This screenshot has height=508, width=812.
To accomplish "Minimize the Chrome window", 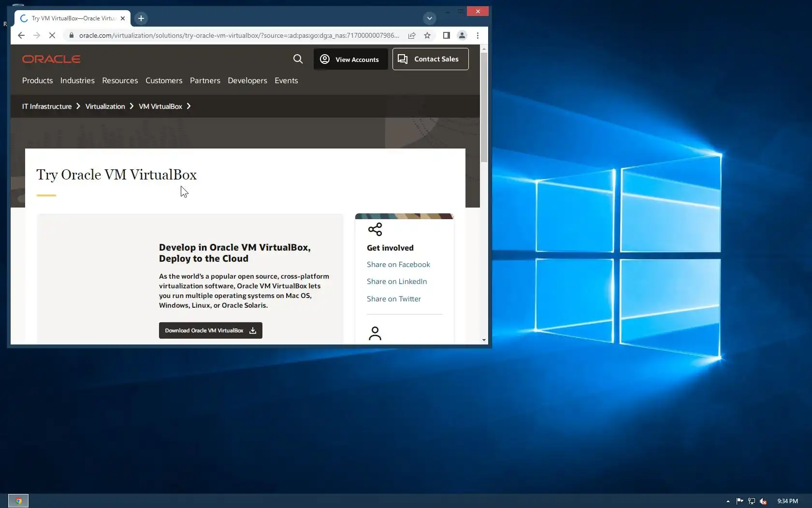I will pyautogui.click(x=448, y=11).
